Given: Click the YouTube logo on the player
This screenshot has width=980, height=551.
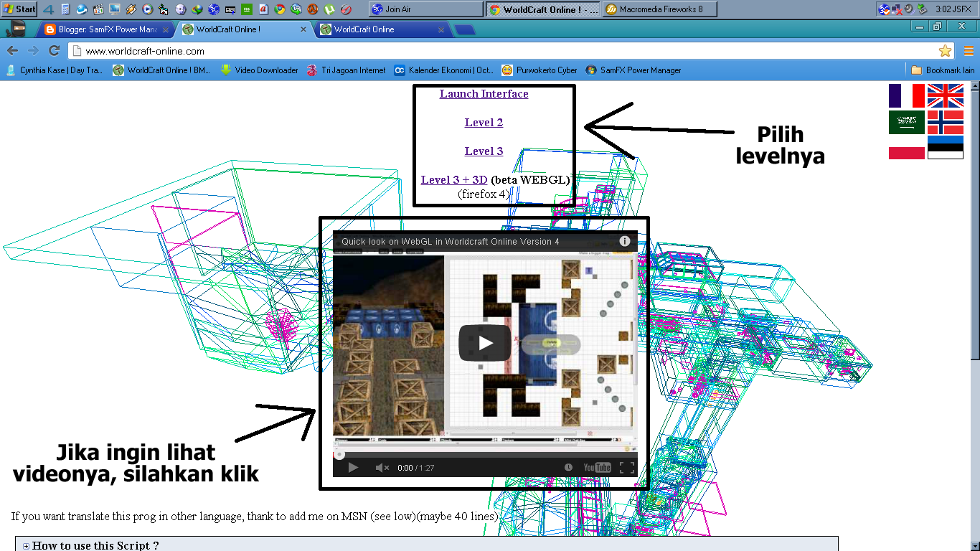Looking at the screenshot, I should coord(596,467).
